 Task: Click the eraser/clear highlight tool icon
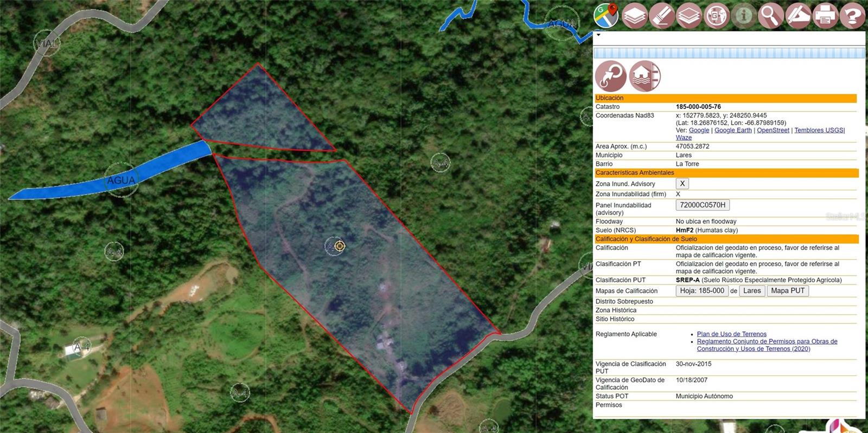662,16
